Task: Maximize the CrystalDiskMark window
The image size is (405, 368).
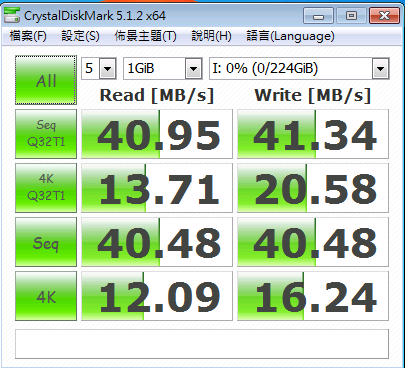Action: pyautogui.click(x=351, y=16)
